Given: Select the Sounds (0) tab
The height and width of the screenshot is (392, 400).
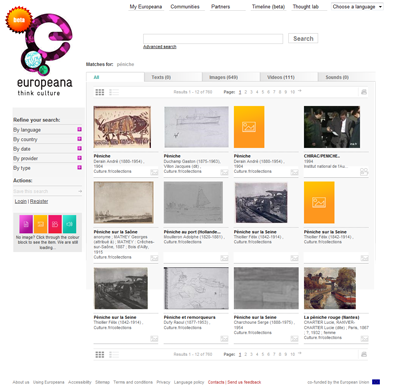Looking at the screenshot, I should [347, 77].
